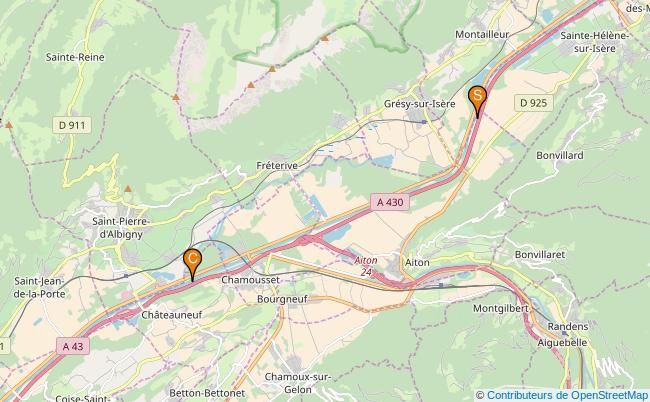Select the A 43 highway shield
This screenshot has height=402, width=650.
click(73, 346)
